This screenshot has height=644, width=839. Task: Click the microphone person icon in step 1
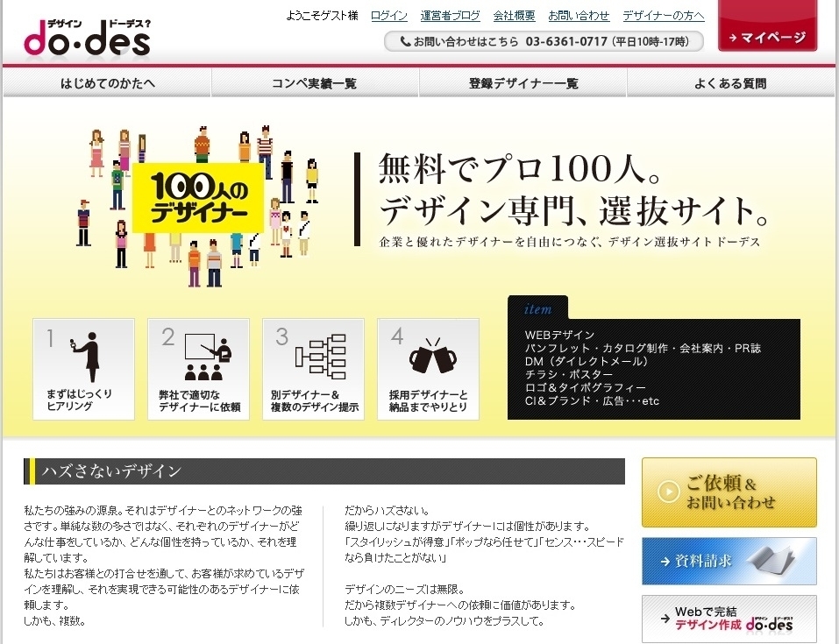(x=87, y=357)
